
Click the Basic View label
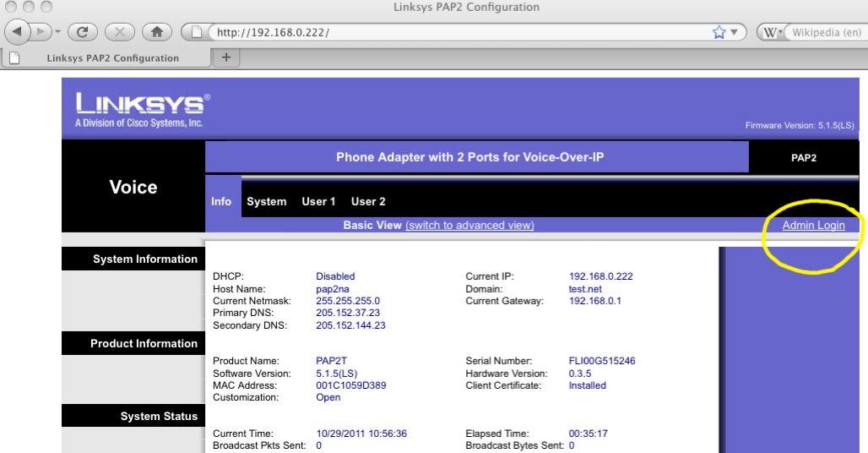(372, 226)
